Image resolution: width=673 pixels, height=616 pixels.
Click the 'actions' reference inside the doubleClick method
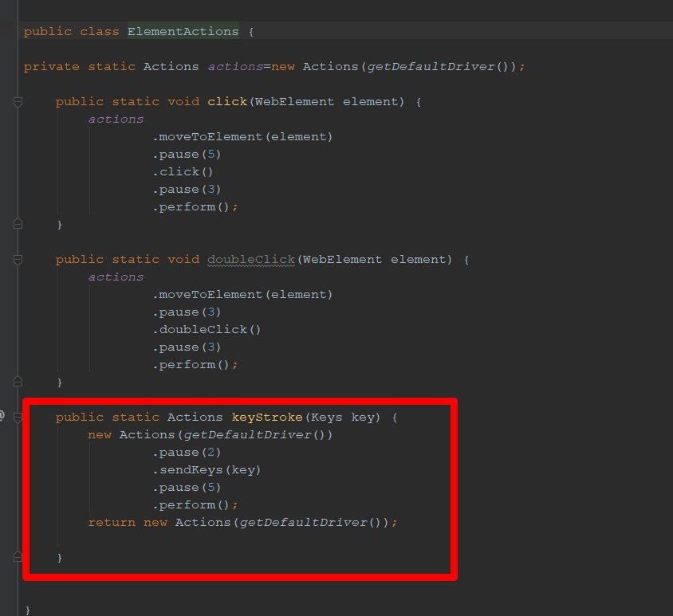pos(116,277)
